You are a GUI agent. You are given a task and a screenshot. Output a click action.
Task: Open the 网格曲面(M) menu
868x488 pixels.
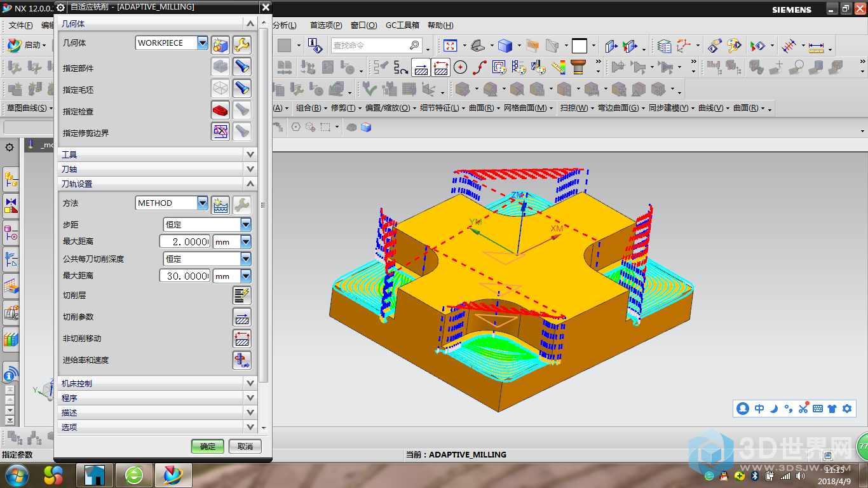tap(529, 108)
